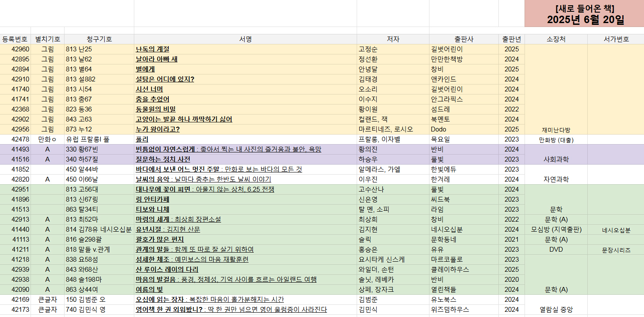Open the link 설탕은 어디에 있지?
The height and width of the screenshot is (317, 644).
point(165,79)
